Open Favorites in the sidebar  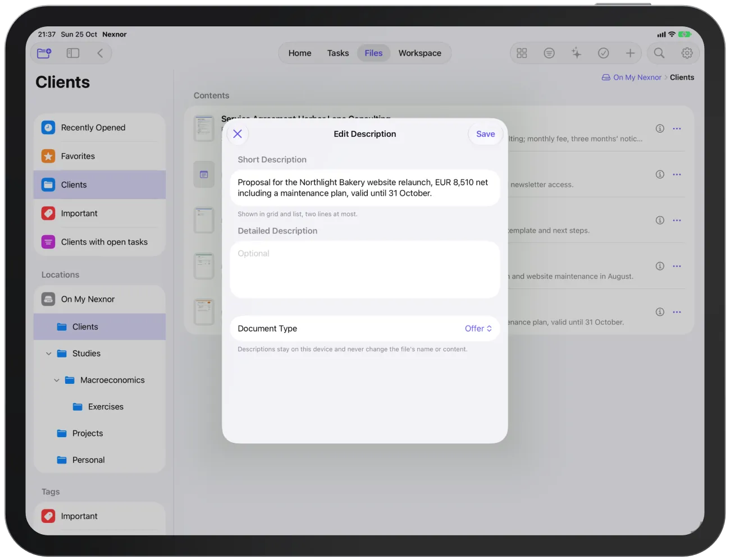99,157
